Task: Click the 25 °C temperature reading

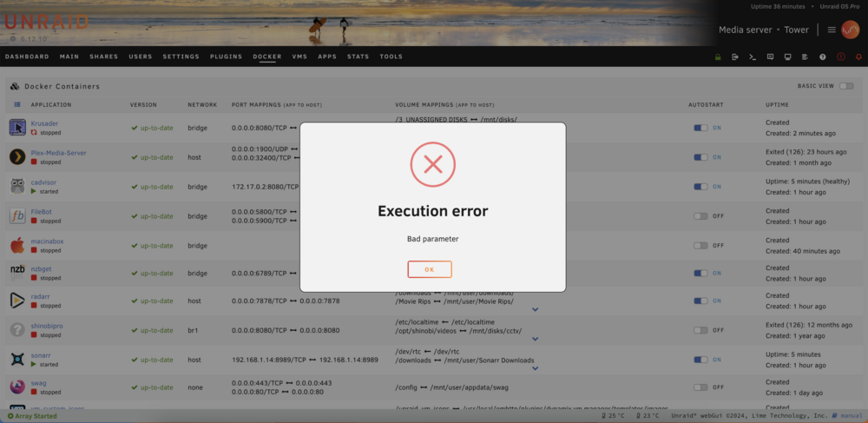Action: tap(615, 416)
